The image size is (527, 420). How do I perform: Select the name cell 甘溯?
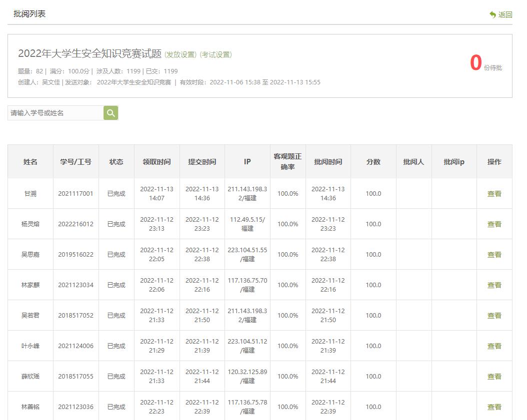30,194
